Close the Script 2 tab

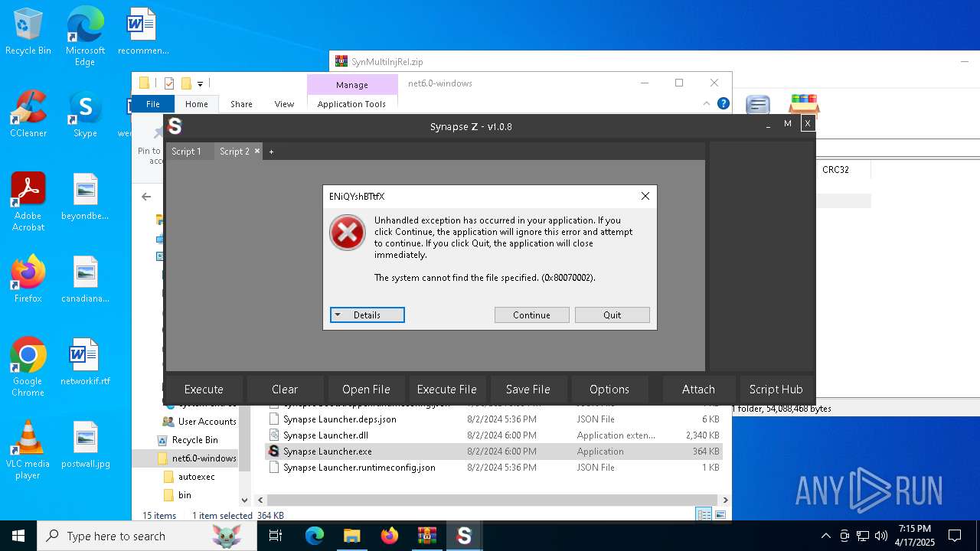(x=257, y=152)
